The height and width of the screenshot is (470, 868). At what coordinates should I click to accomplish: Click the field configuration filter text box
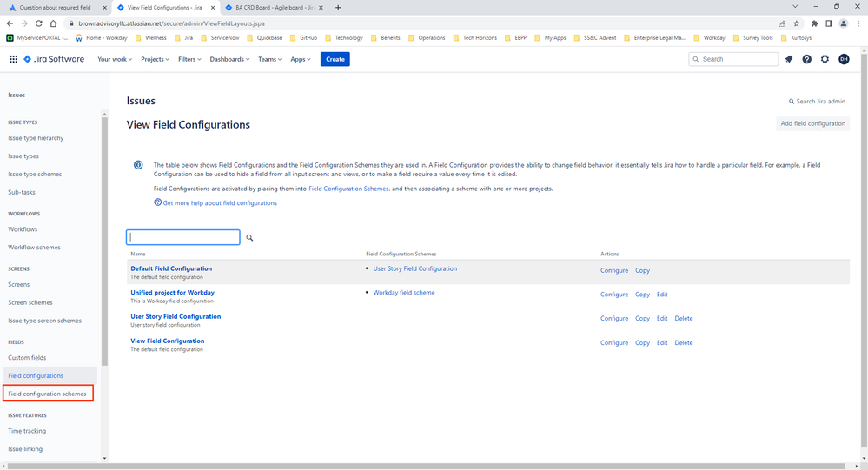tap(183, 237)
